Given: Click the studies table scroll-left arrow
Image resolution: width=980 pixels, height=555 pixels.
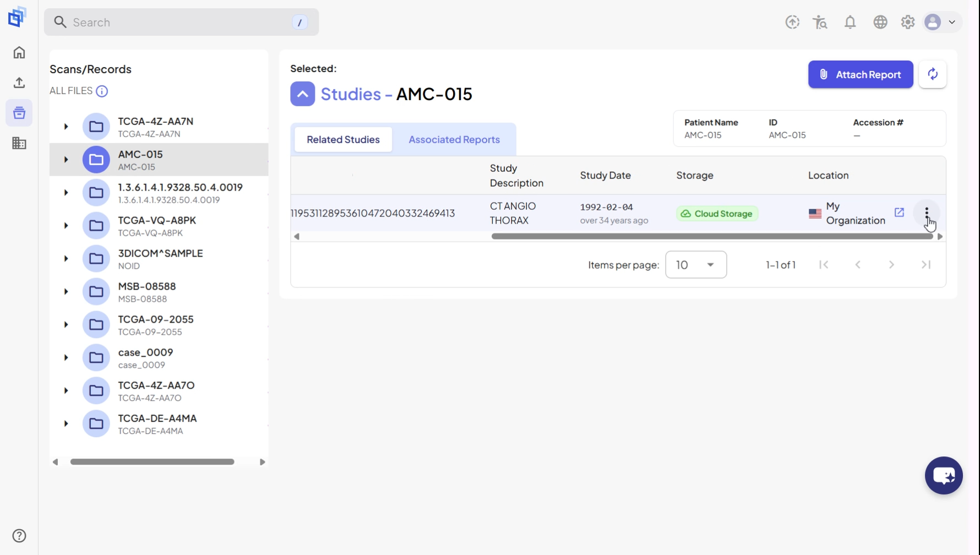Looking at the screenshot, I should [x=297, y=237].
